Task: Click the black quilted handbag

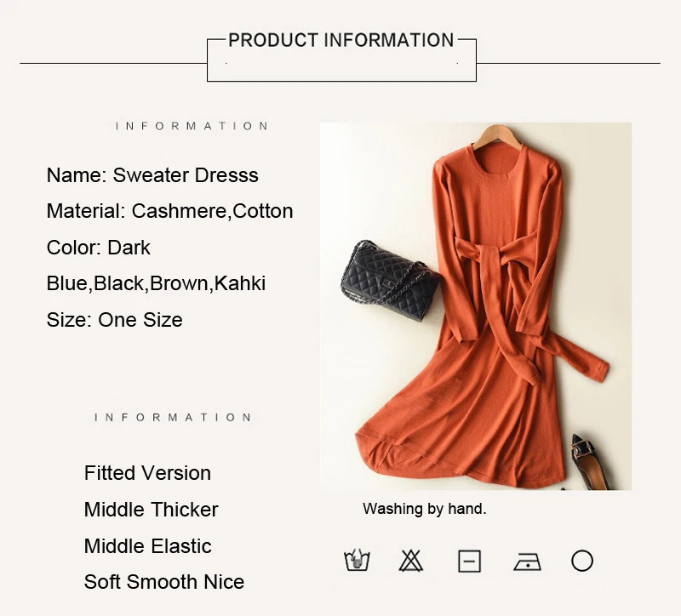Action: click(390, 280)
